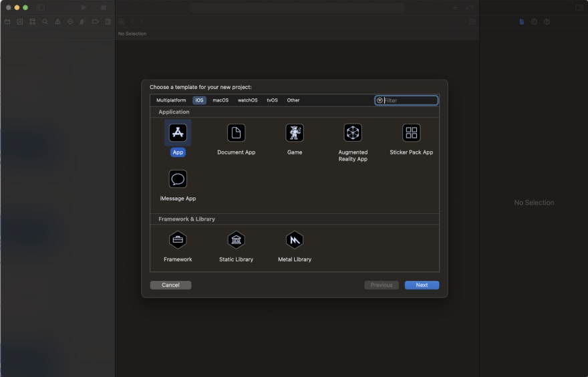The width and height of the screenshot is (588, 377).
Task: Open the watchOS templates tab
Action: click(x=247, y=100)
